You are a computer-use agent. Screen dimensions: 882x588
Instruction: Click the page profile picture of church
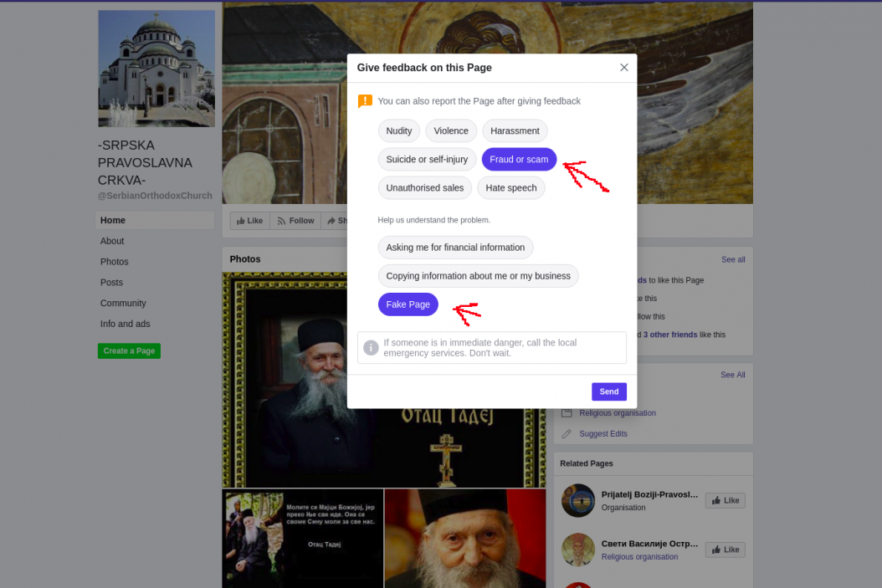point(156,69)
